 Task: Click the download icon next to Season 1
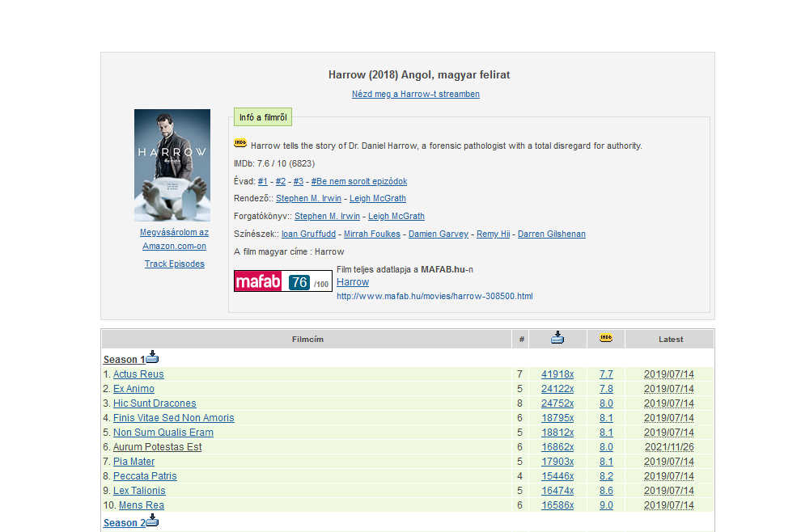[152, 357]
